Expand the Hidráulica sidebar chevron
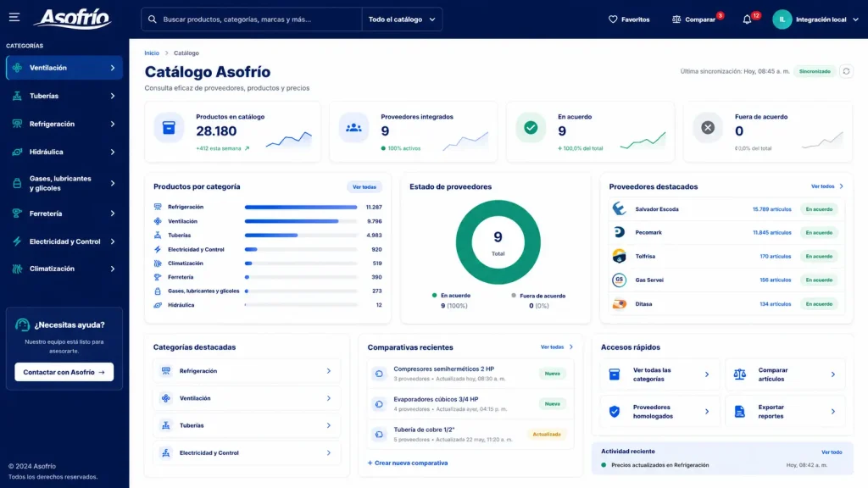 coord(113,152)
